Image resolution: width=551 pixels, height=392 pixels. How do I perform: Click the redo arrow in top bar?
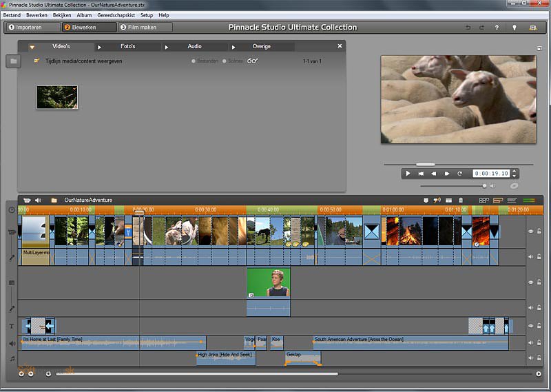click(x=481, y=28)
